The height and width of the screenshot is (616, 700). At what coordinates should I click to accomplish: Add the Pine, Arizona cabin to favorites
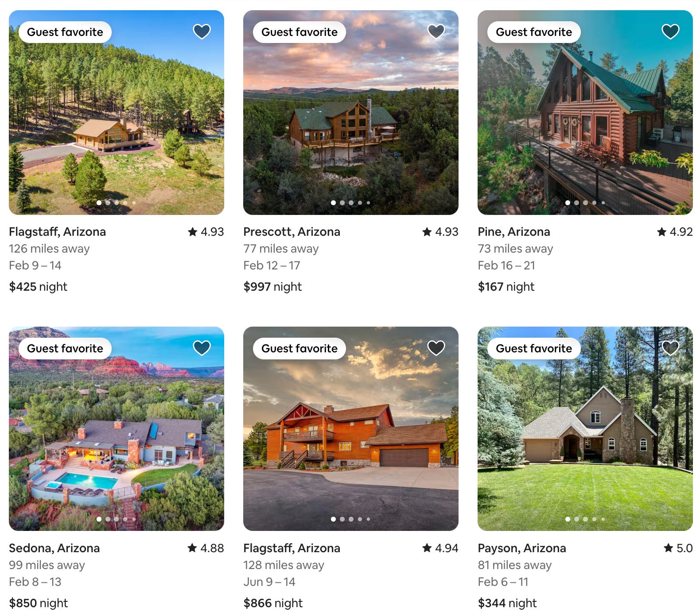pos(670,31)
